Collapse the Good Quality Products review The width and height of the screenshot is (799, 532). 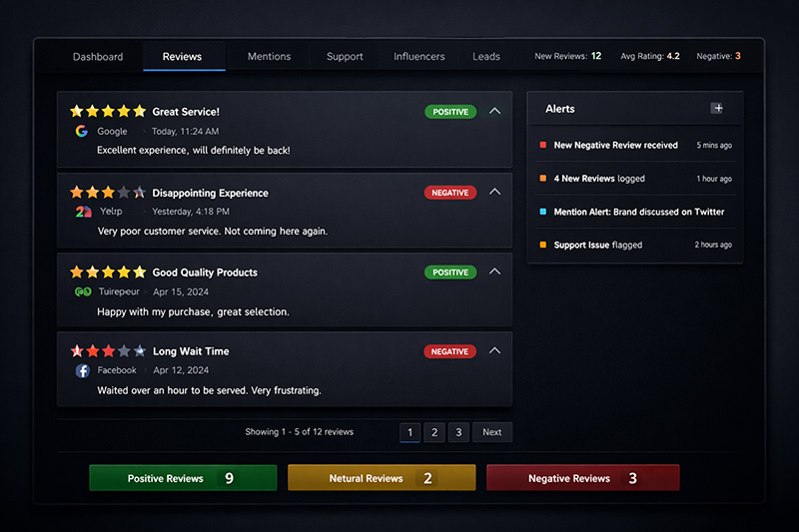coord(494,271)
